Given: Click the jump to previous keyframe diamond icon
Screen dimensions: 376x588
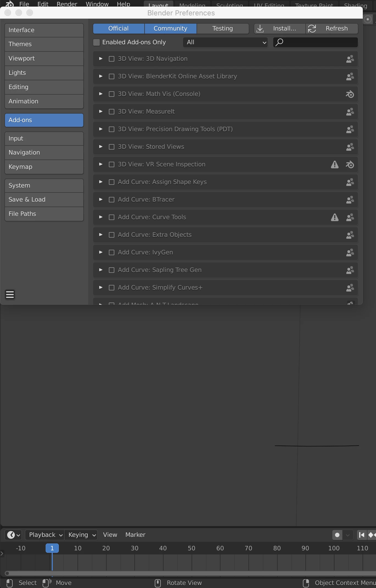Looking at the screenshot, I should tap(372, 535).
